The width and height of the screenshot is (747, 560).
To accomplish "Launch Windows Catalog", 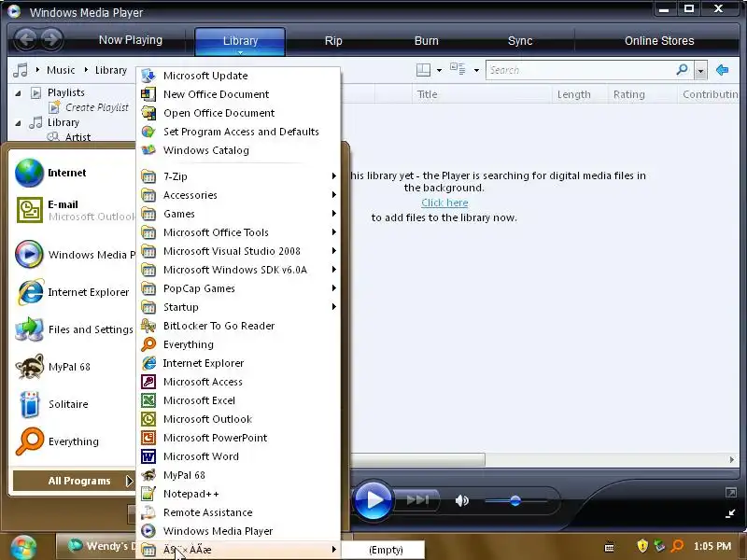I will click(x=238, y=150).
